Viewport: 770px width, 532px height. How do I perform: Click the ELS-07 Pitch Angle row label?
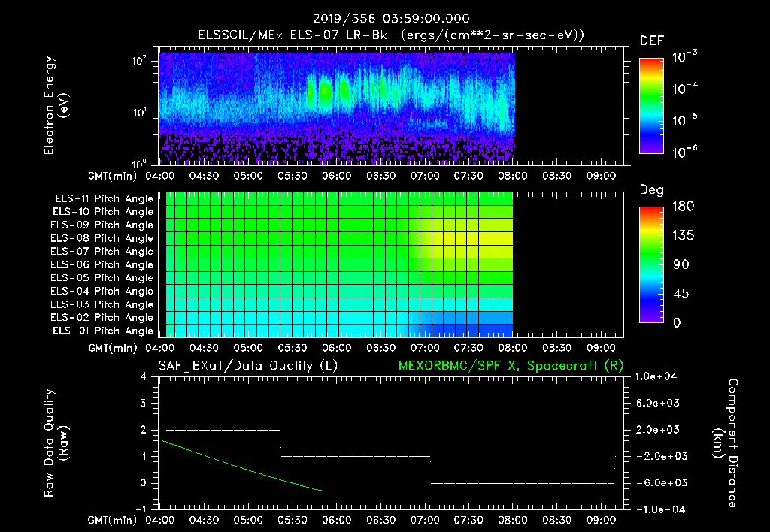pos(102,252)
